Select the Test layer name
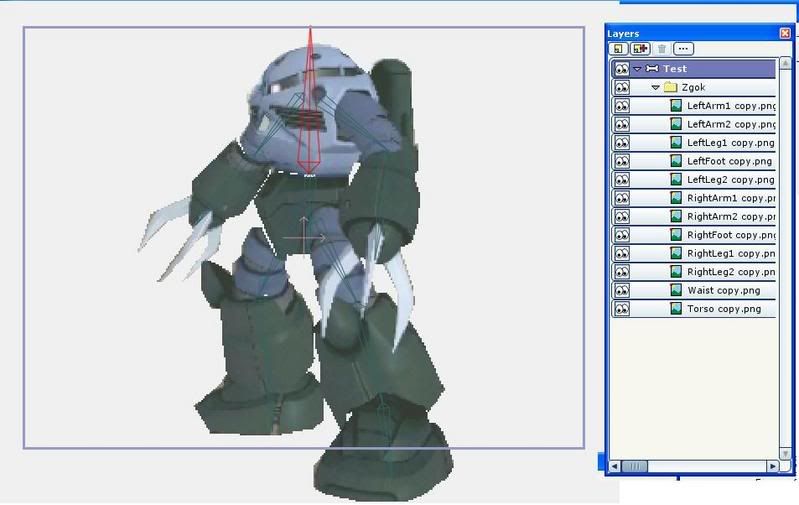The width and height of the screenshot is (799, 505). coord(675,68)
